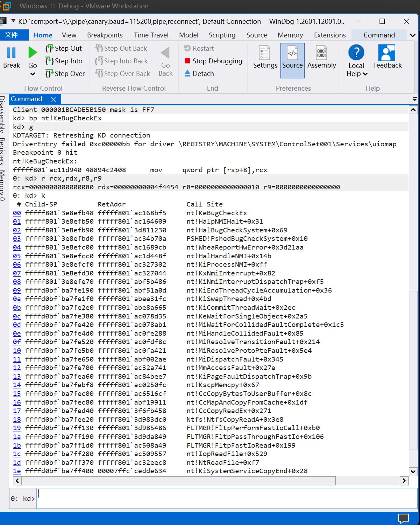Screen dimensions: 420x525
Task: Switch to the Breakpoints ribbon tab
Action: (105, 35)
